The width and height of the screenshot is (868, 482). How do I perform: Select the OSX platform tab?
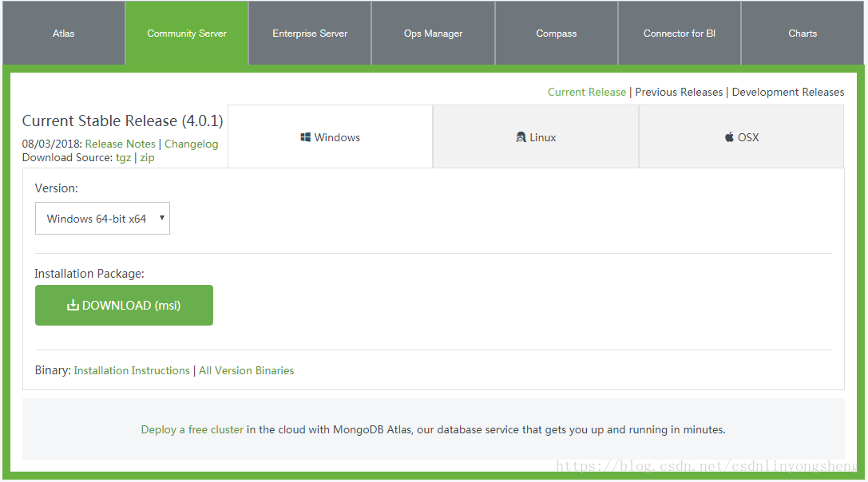tap(742, 136)
